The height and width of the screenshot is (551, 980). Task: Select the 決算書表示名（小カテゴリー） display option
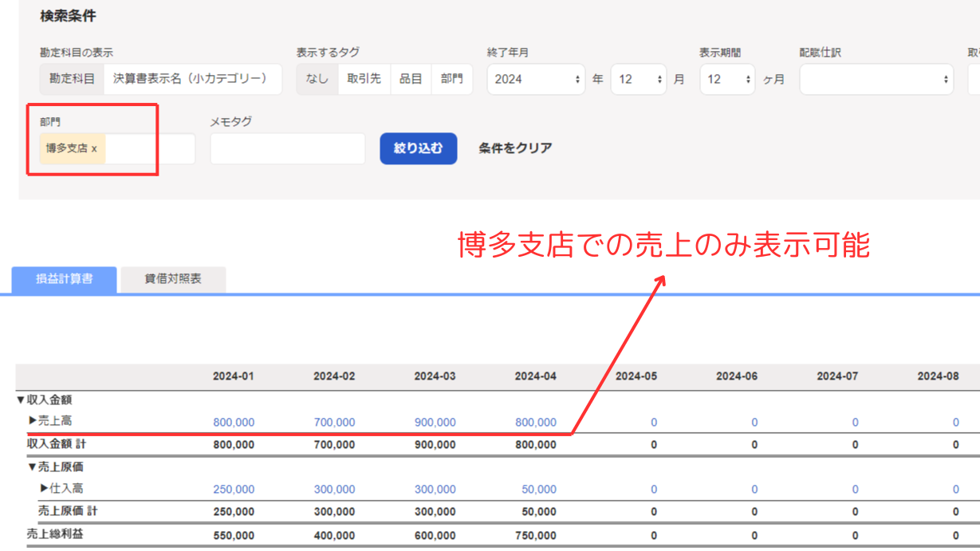(192, 80)
